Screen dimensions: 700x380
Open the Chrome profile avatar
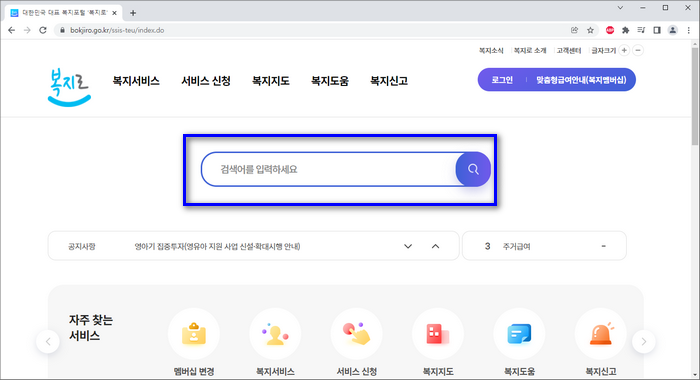pos(672,30)
